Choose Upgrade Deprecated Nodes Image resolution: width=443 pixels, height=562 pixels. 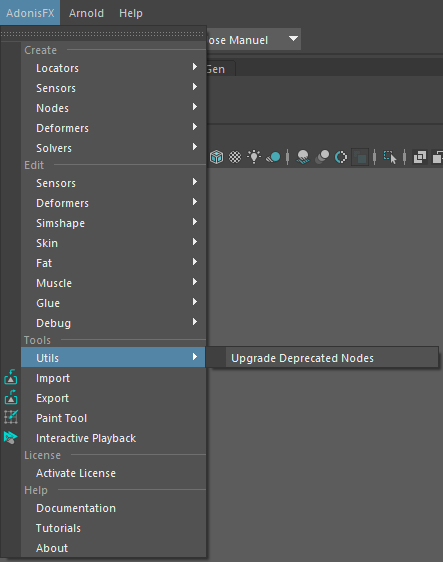(323, 358)
